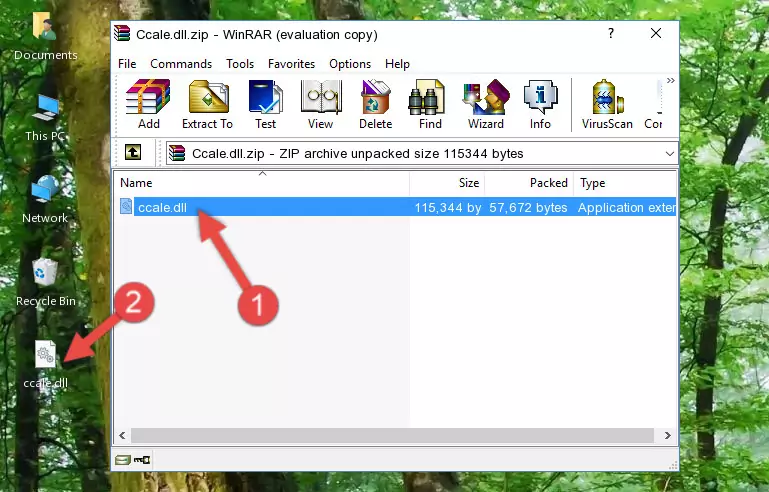Click the 57,672 bytes packed value

[528, 207]
